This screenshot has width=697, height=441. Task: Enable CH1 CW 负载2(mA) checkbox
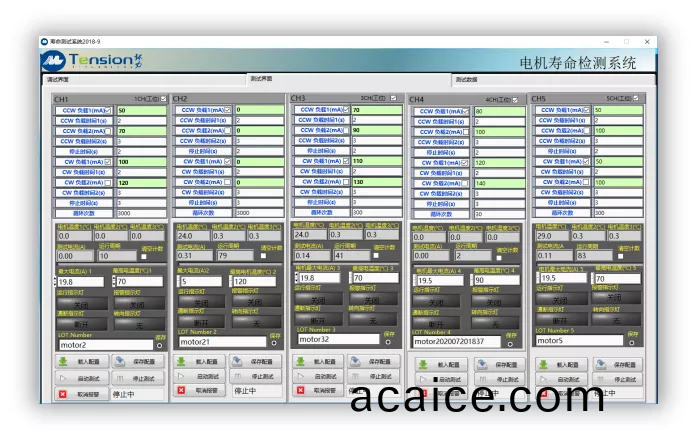tap(108, 183)
